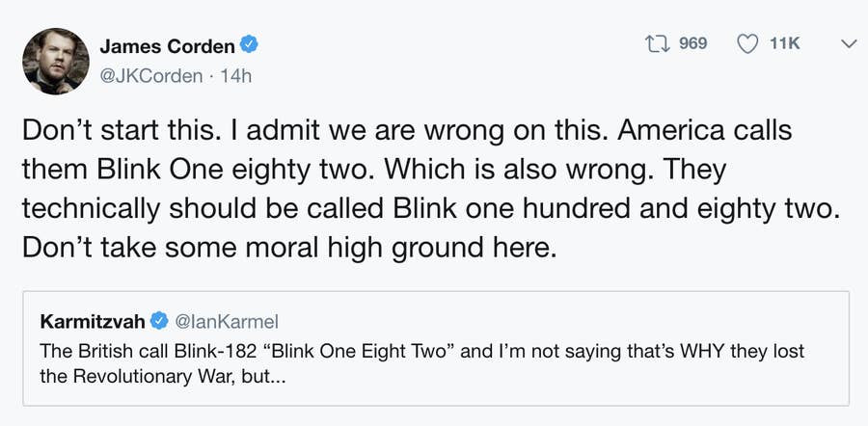Click quoted text "the Revolutionary War, but..."
This screenshot has width=868, height=426.
tap(159, 376)
